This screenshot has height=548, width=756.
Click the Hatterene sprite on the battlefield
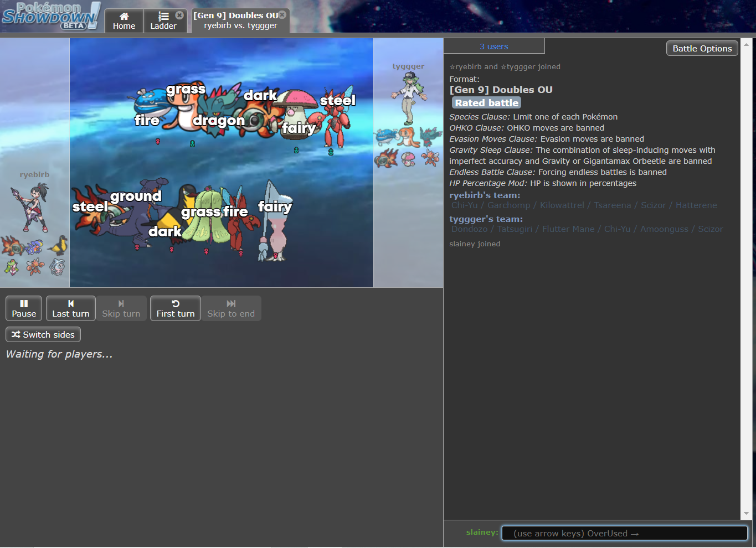coord(274,221)
